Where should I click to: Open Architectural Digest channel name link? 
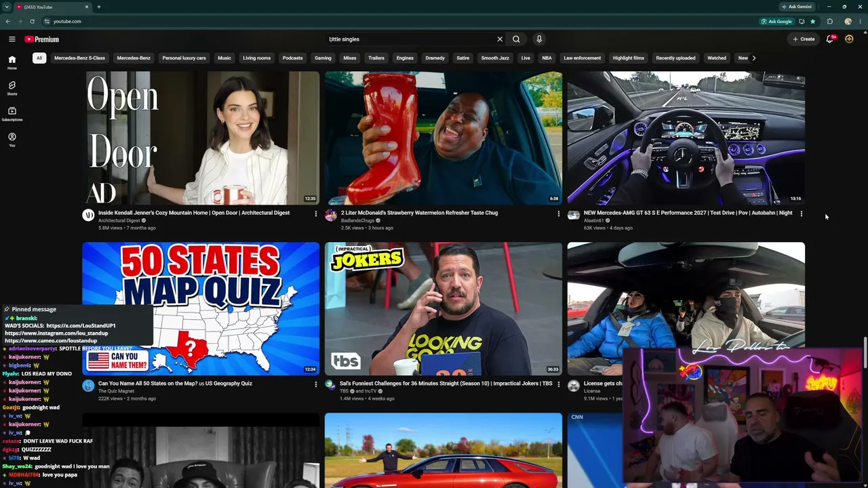pos(119,220)
